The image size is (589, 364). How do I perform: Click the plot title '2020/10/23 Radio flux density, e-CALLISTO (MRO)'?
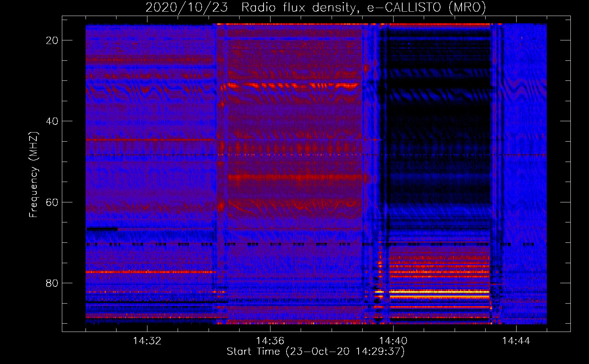(316, 7)
